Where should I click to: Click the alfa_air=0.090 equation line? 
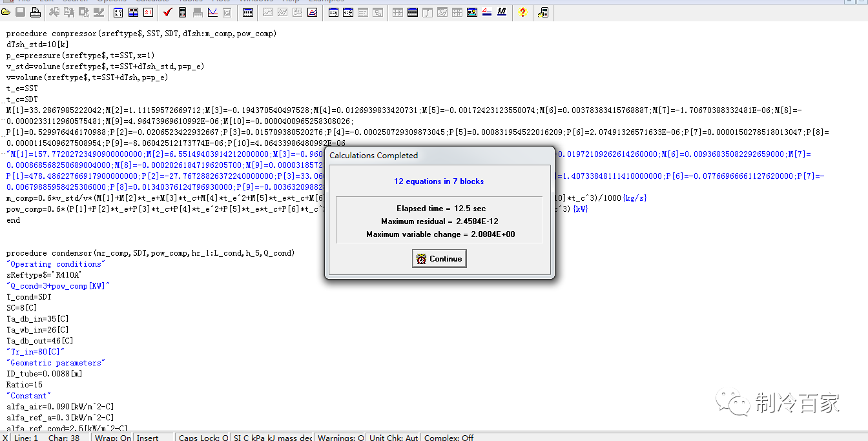(x=60, y=407)
